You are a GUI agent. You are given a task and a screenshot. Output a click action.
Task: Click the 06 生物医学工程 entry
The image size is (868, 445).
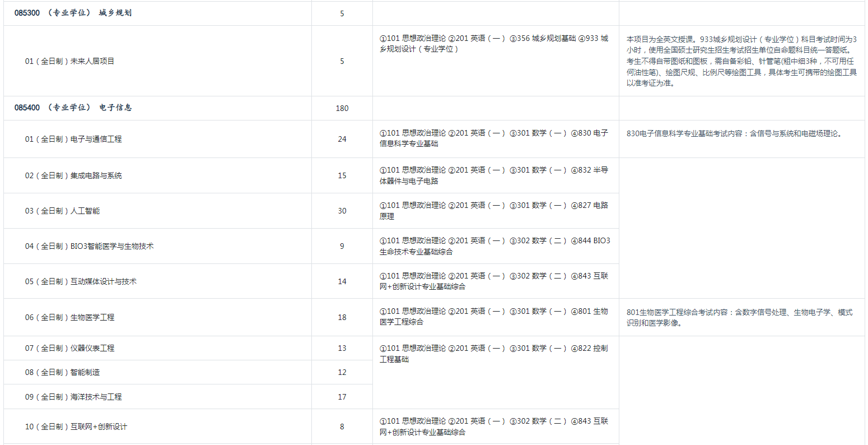click(69, 317)
